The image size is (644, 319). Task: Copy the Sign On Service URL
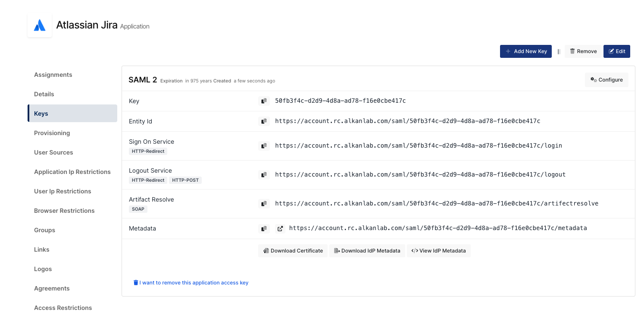tap(264, 146)
